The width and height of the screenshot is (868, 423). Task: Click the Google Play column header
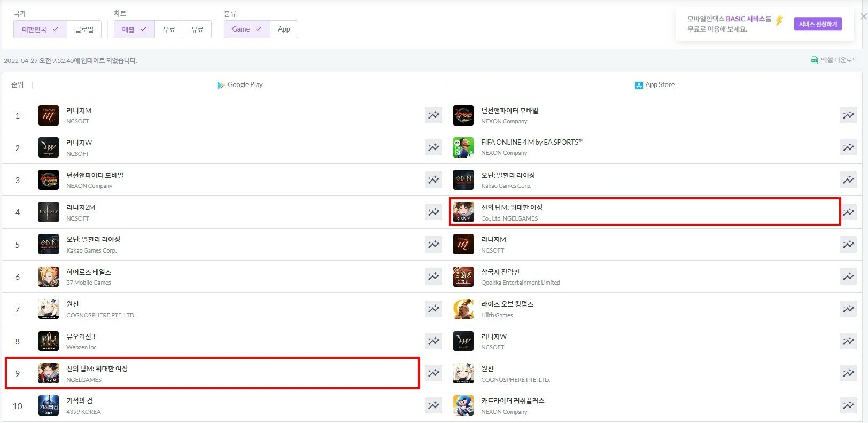coord(239,84)
